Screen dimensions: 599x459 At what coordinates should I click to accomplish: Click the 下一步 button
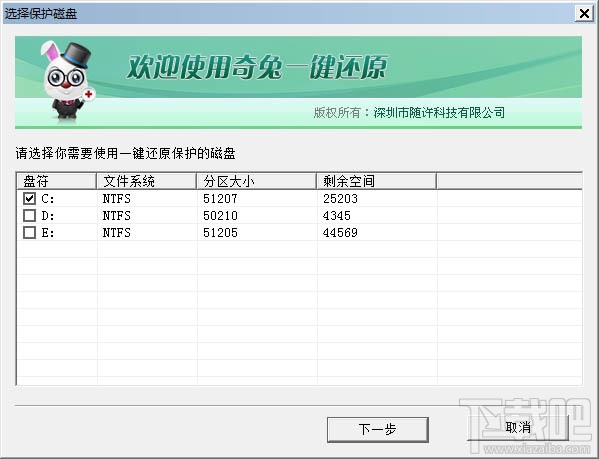point(377,429)
